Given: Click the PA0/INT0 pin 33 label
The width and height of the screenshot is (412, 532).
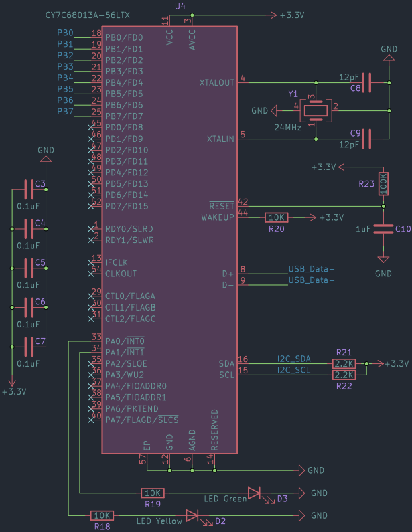Looking at the screenshot, I should coord(125,341).
